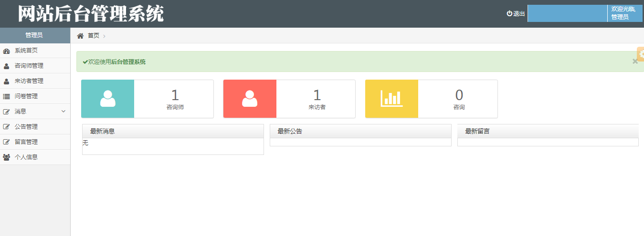Click the yellow bar chart icon tile

[392, 99]
